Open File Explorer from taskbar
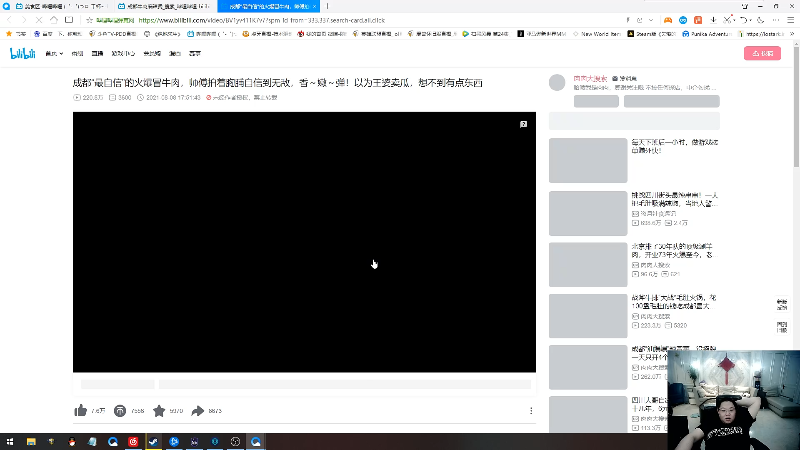 click(x=31, y=442)
